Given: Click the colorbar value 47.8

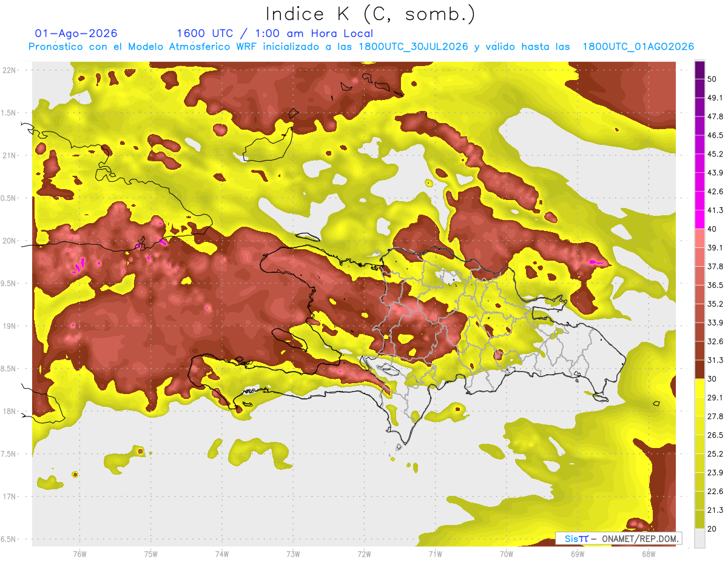Looking at the screenshot, I should click(x=715, y=116).
